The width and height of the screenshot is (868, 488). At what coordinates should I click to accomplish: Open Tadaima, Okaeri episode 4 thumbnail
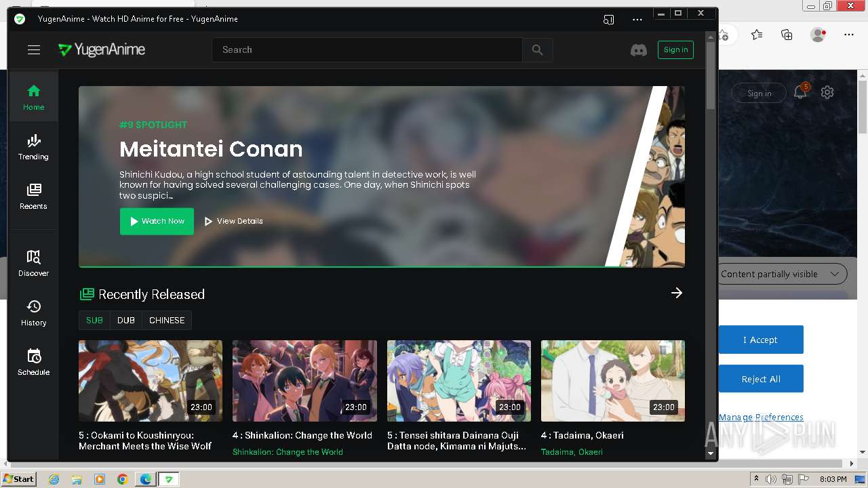pyautogui.click(x=613, y=381)
